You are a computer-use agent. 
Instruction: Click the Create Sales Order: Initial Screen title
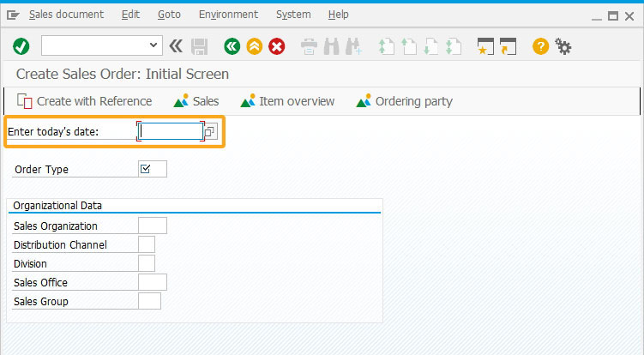[x=123, y=74]
